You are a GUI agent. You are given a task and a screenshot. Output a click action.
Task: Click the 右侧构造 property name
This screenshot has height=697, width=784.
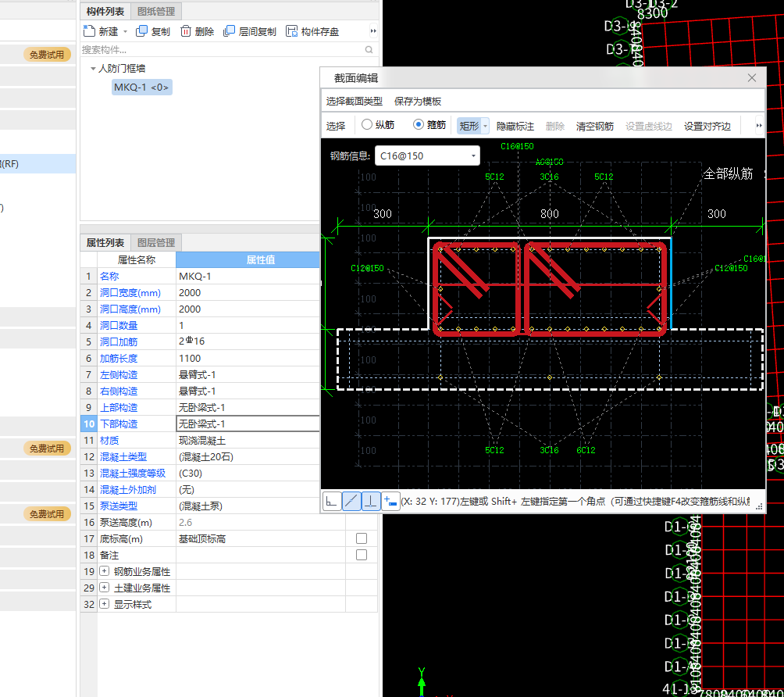coord(119,391)
